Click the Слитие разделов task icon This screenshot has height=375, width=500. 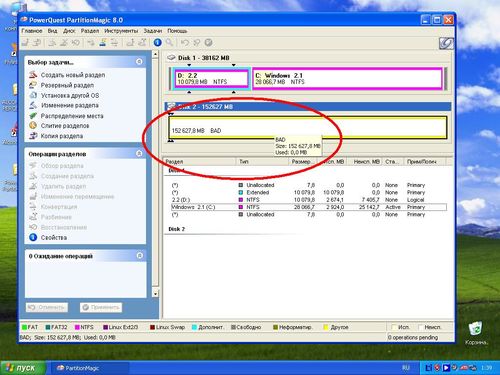[33, 126]
